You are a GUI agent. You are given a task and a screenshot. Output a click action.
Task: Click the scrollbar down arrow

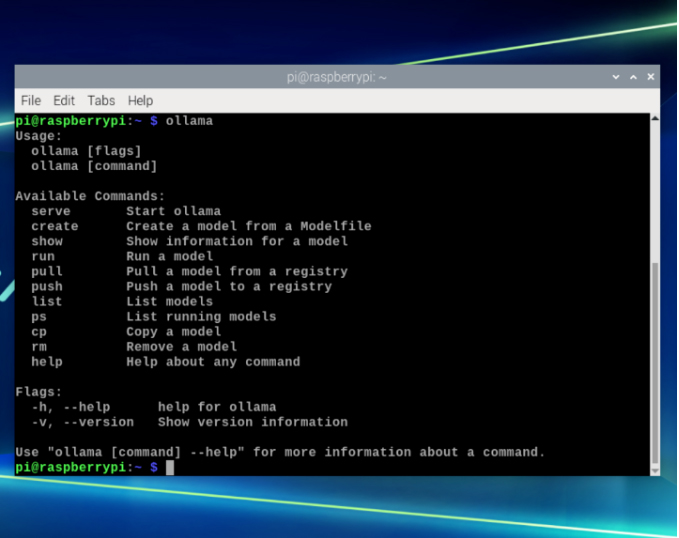pyautogui.click(x=655, y=471)
